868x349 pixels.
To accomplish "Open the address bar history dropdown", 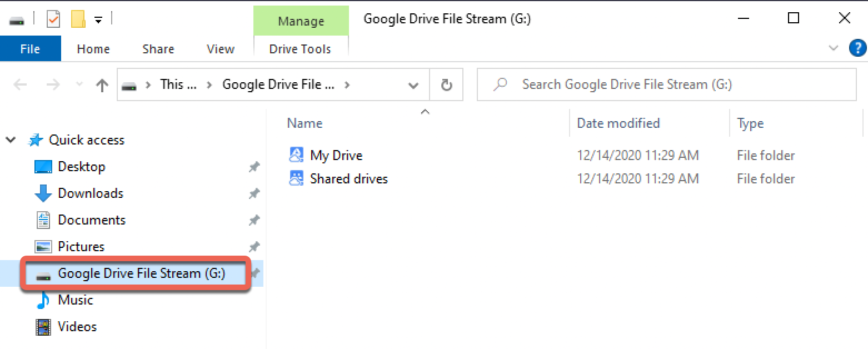I will pyautogui.click(x=413, y=85).
